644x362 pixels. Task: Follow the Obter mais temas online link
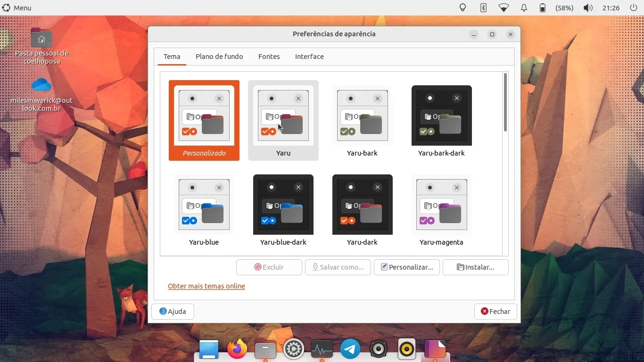point(206,286)
